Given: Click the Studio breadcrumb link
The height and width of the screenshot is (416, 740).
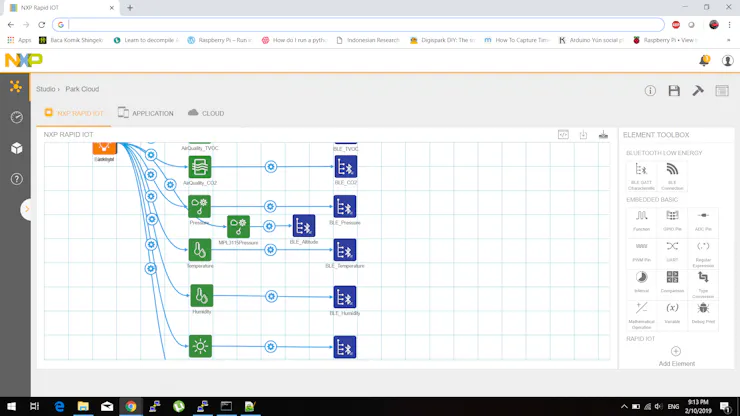Looking at the screenshot, I should click(x=46, y=89).
